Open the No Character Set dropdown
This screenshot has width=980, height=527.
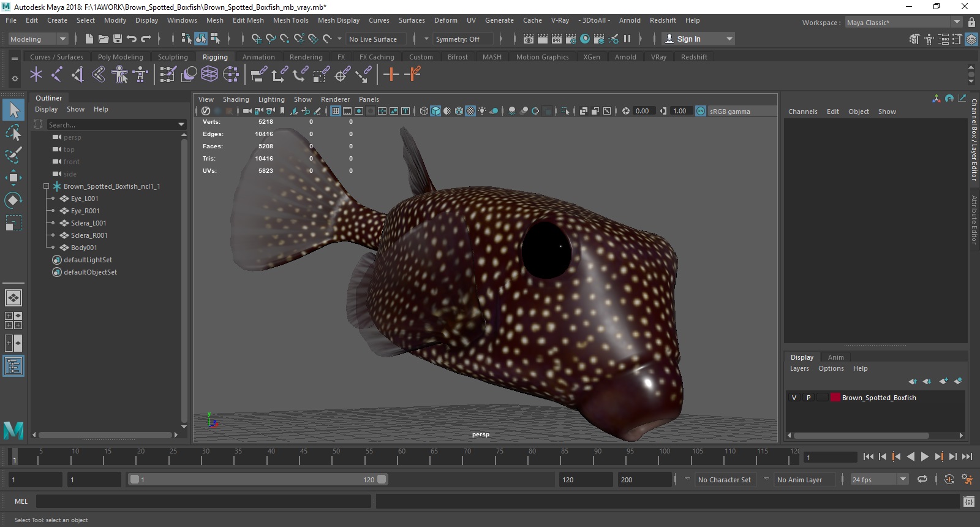click(724, 479)
